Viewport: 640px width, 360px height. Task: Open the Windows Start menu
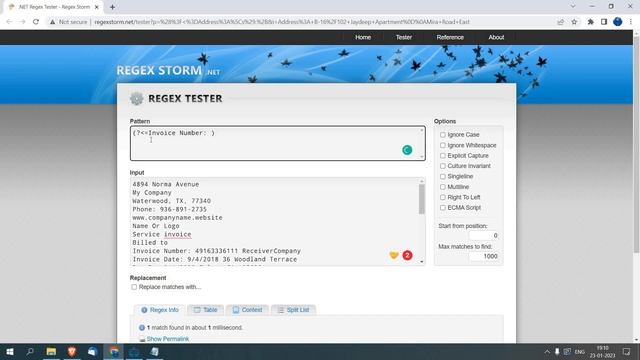click(10, 351)
